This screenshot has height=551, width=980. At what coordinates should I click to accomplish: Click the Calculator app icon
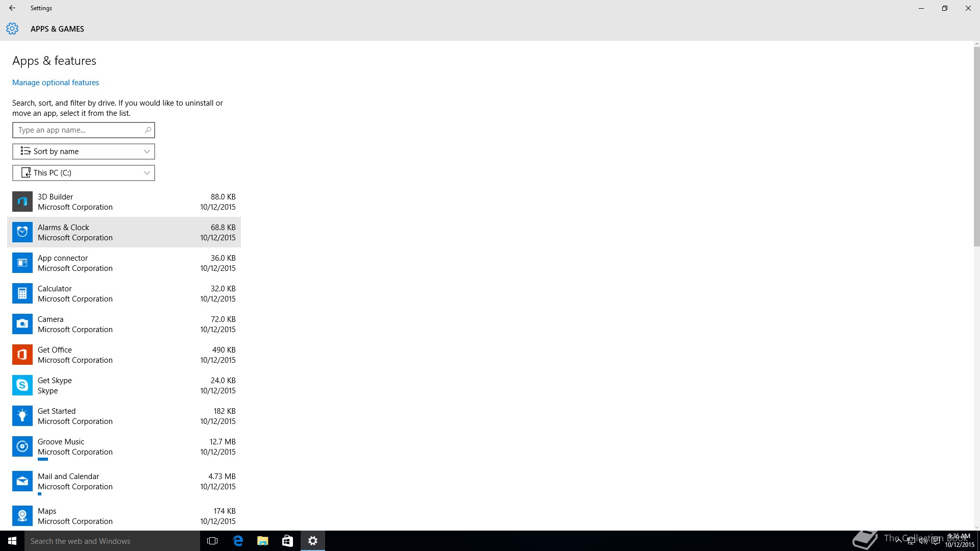[x=22, y=293]
